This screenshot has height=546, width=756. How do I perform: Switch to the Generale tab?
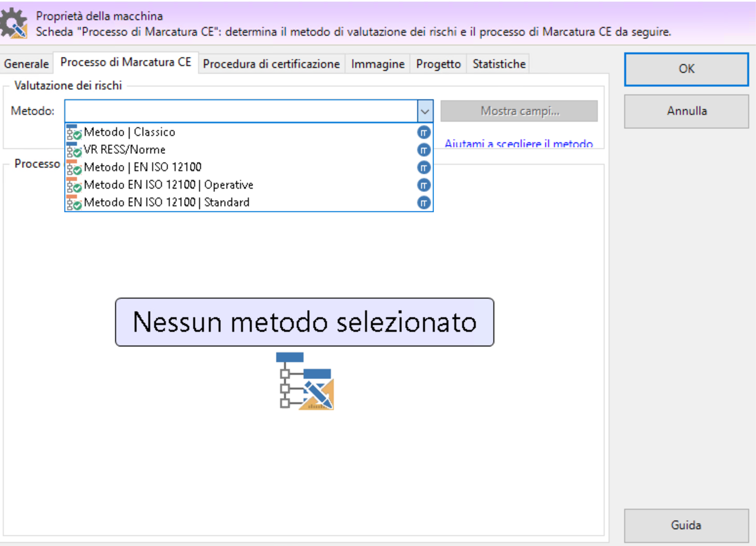tap(26, 64)
